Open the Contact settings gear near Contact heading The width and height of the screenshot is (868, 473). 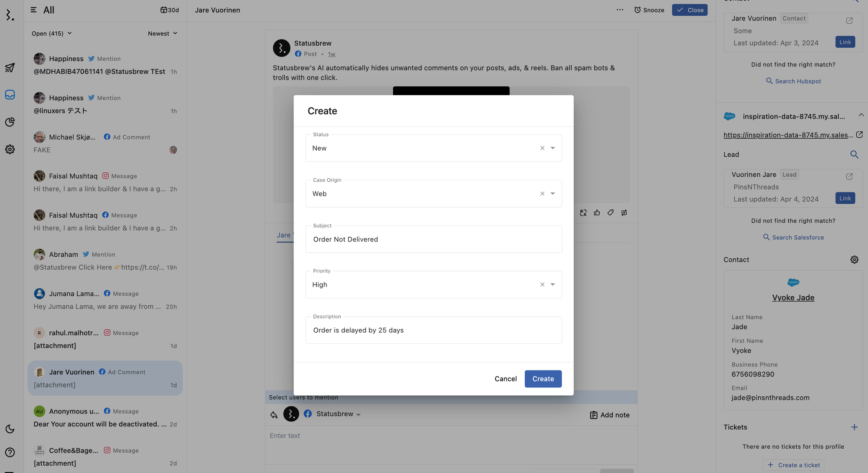tap(854, 259)
